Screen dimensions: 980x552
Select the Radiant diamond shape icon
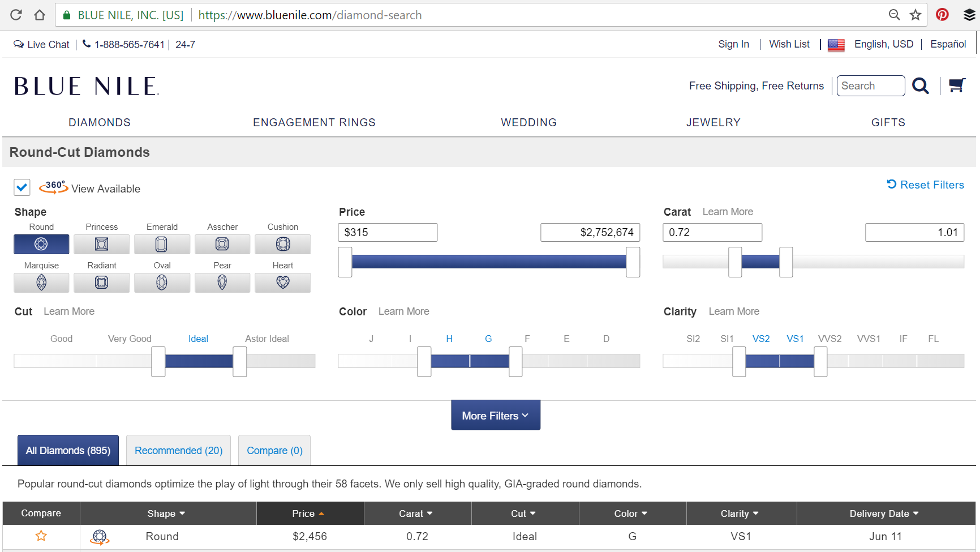[102, 283]
